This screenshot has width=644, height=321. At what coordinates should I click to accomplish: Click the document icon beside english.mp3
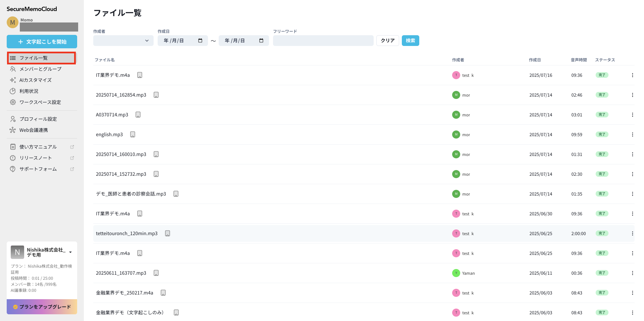(x=132, y=135)
